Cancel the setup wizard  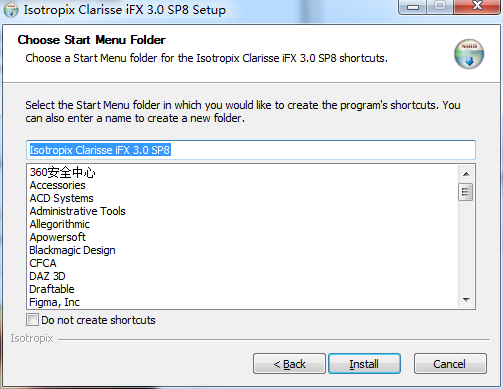pos(450,364)
